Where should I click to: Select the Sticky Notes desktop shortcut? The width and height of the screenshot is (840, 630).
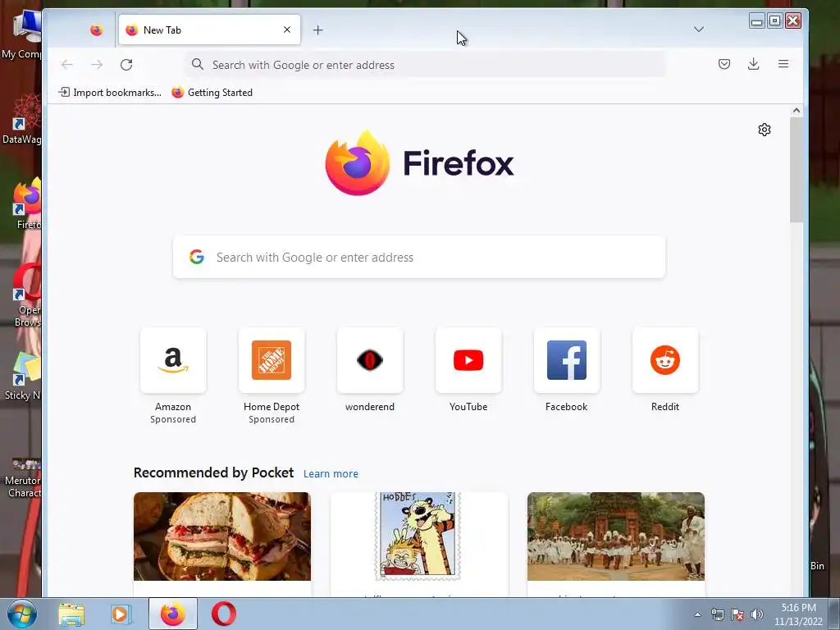point(21,376)
